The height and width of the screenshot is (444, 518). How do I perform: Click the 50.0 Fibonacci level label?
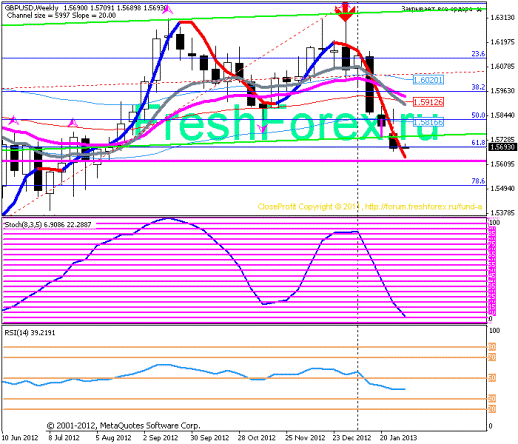click(x=478, y=115)
